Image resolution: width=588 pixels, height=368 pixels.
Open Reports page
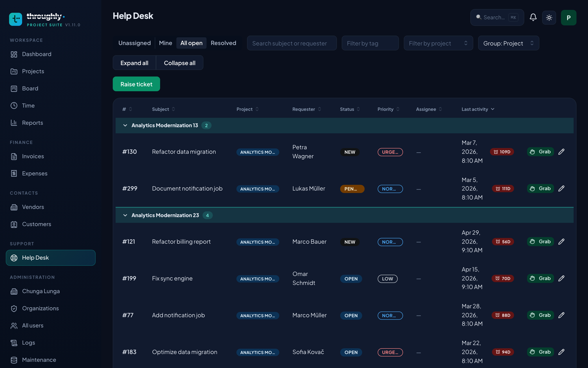tap(51, 123)
